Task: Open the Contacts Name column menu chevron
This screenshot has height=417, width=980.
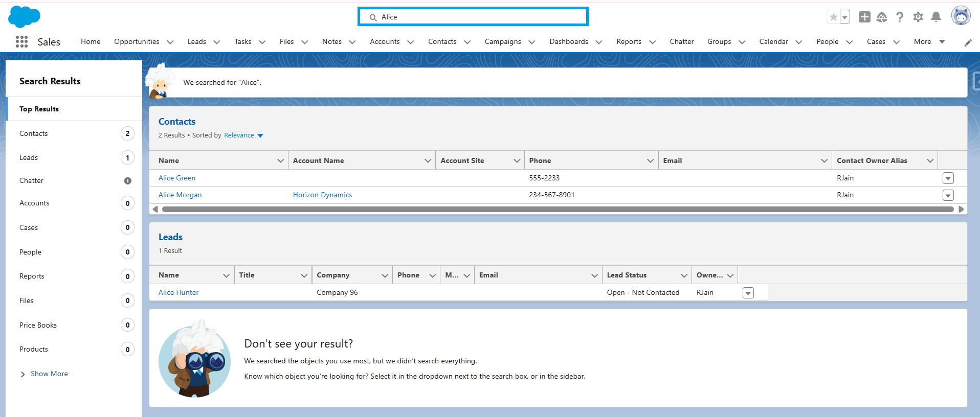Action: pyautogui.click(x=280, y=160)
